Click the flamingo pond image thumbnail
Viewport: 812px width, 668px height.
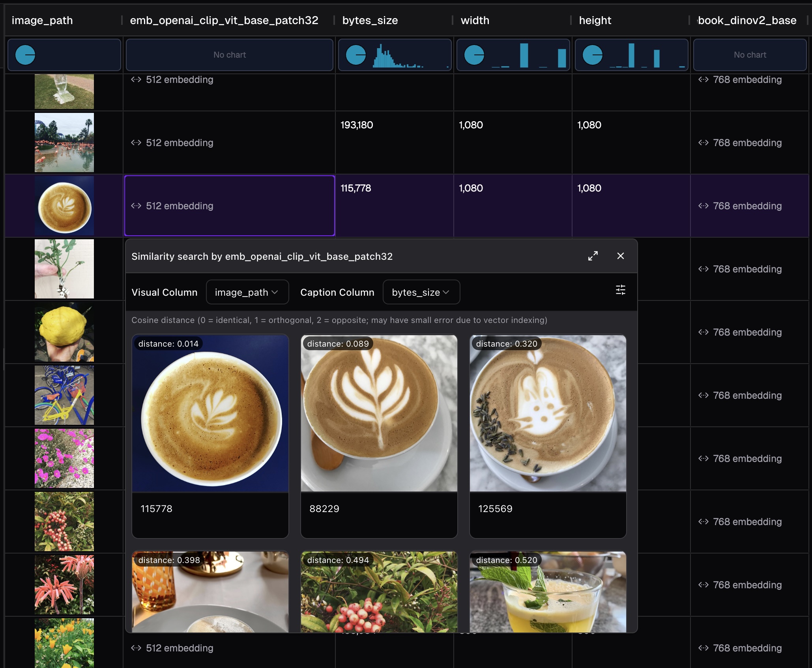point(64,143)
